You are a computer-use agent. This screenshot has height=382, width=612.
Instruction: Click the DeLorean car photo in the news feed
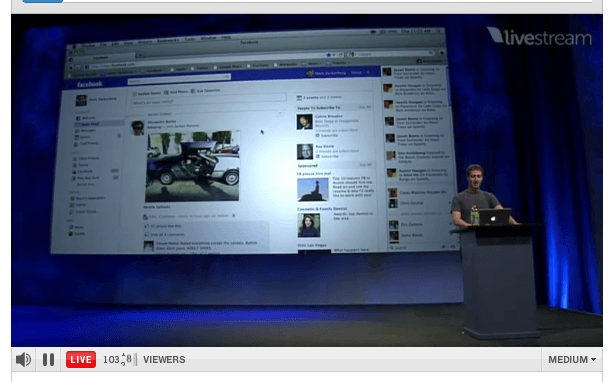192,167
